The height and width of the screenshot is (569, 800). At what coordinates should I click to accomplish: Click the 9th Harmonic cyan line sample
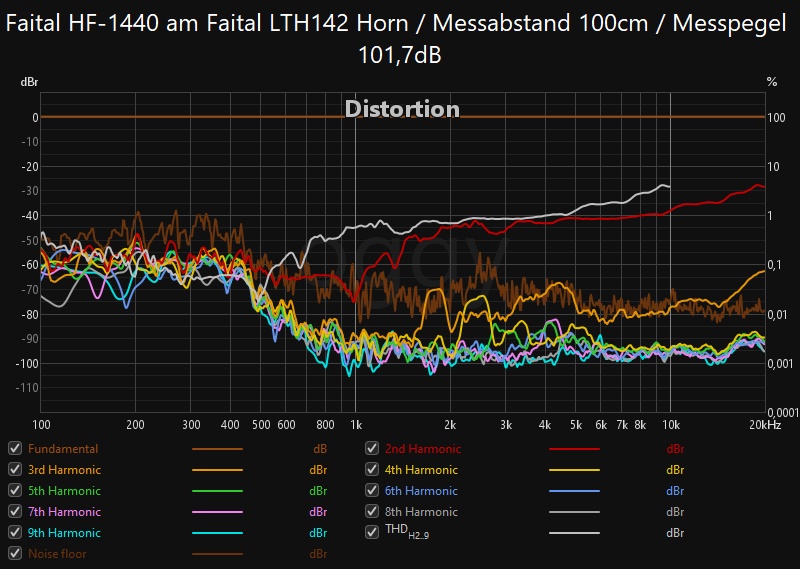coord(217,533)
